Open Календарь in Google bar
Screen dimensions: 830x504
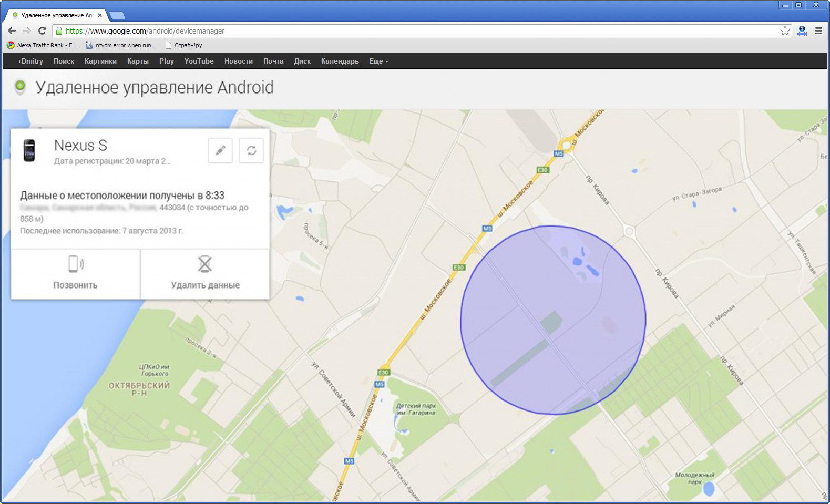pyautogui.click(x=340, y=61)
